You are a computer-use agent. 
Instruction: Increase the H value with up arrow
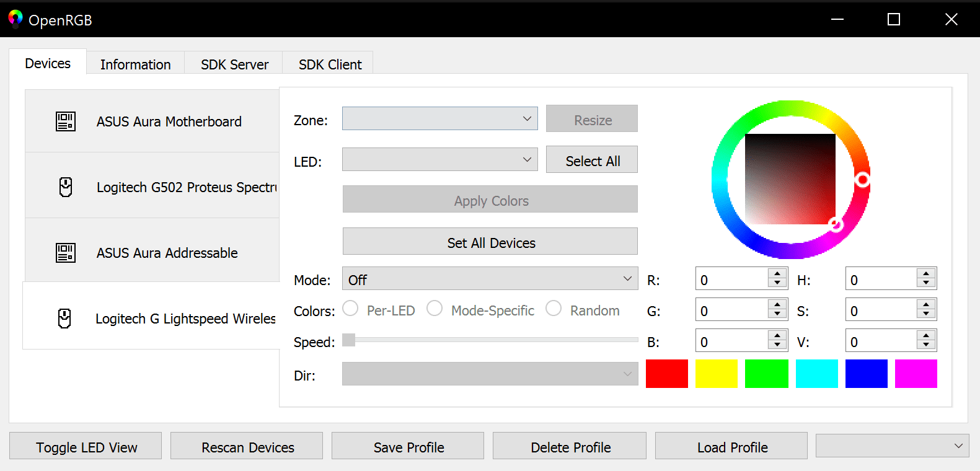926,274
